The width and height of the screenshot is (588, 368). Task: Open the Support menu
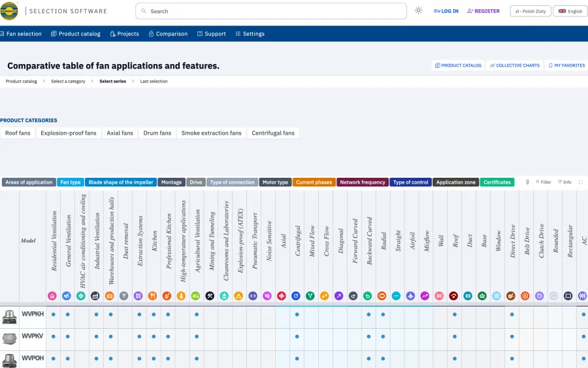tap(212, 34)
